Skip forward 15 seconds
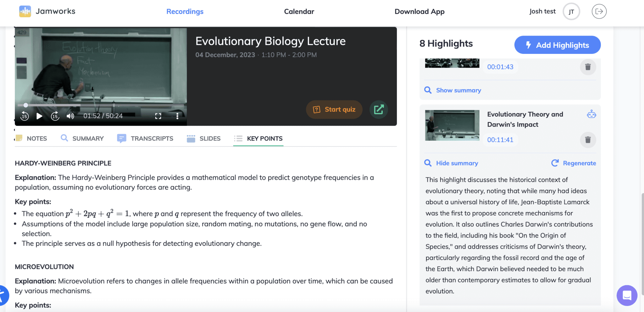Screen dimensions: 644x312 [55, 116]
